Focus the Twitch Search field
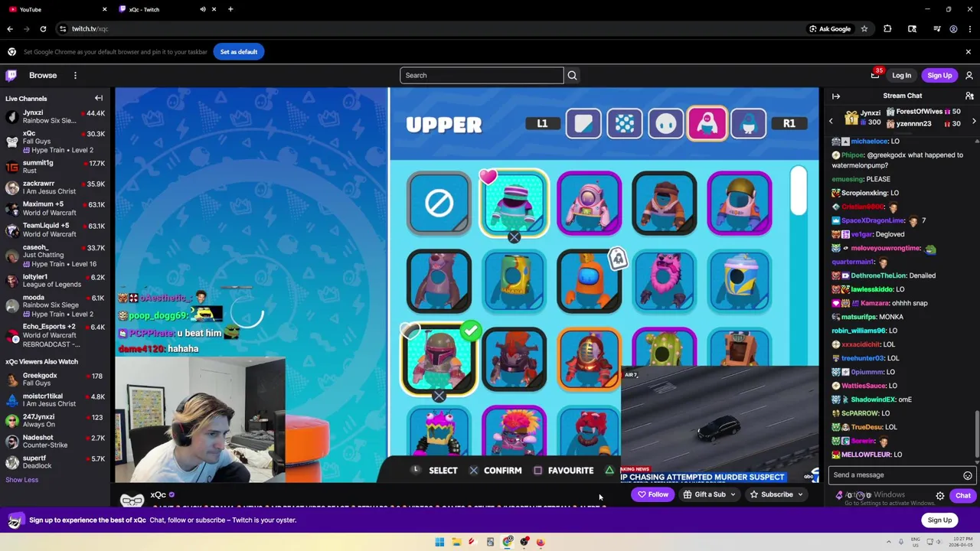The image size is (980, 551). point(482,75)
